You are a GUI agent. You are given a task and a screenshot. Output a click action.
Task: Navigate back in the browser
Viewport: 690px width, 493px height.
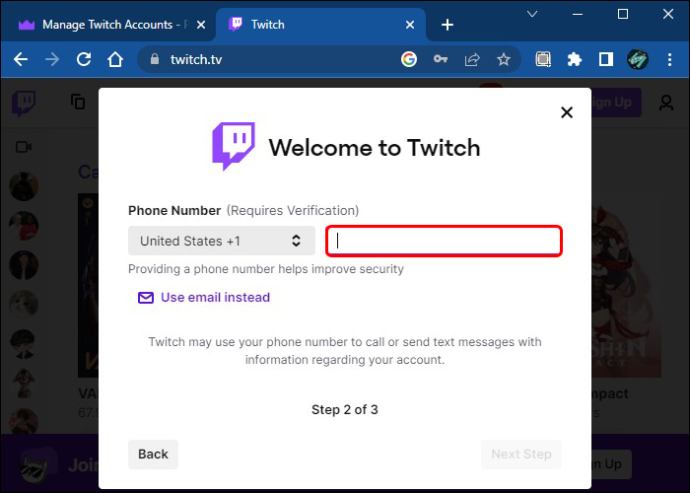pos(20,59)
